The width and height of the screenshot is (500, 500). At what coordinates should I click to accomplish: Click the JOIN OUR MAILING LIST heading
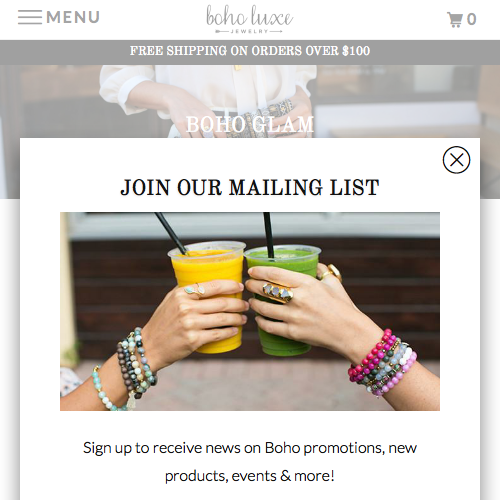(250, 187)
